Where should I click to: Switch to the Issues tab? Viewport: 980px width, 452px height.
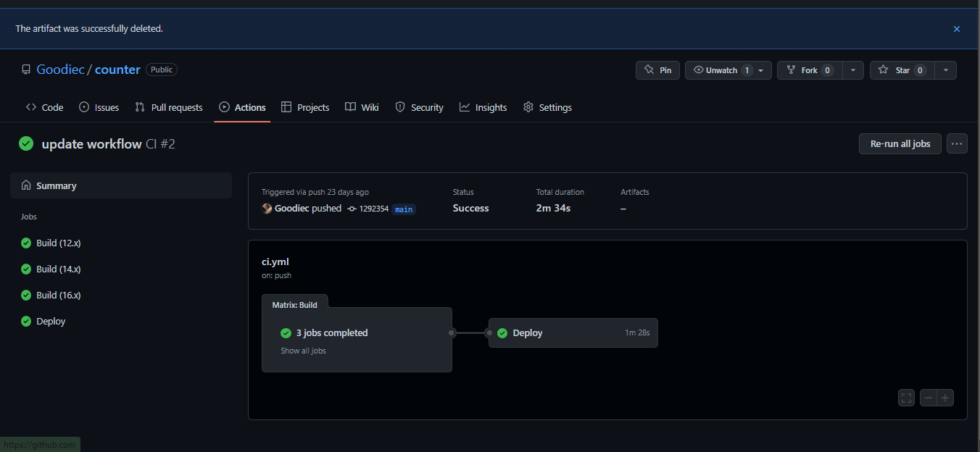point(99,107)
